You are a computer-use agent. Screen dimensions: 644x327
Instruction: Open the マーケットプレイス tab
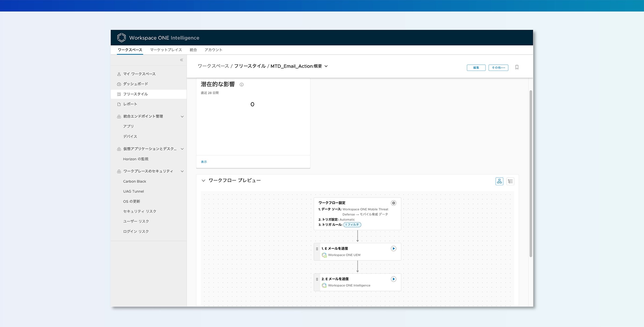click(x=166, y=50)
